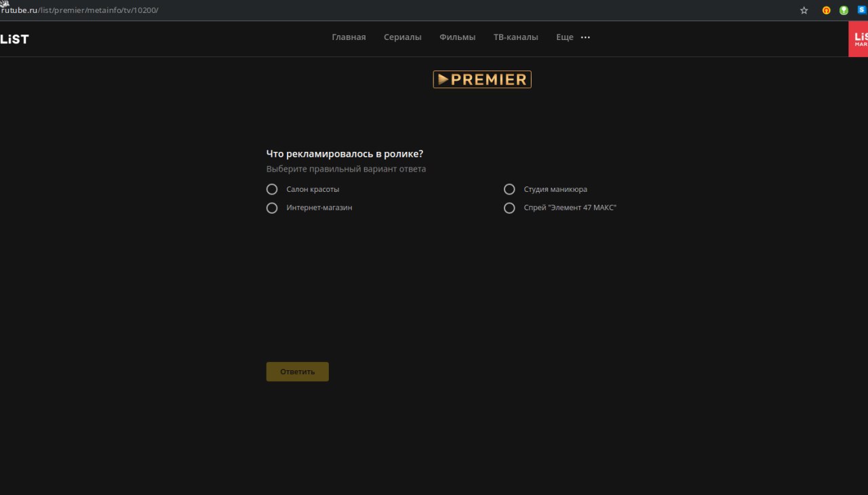Click the green browser extension icon
The height and width of the screenshot is (495, 868).
coord(844,10)
